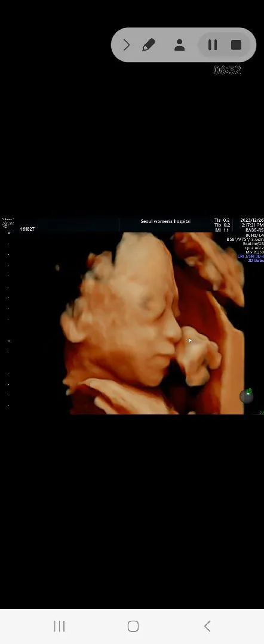Click the Seoul women's hospital label

pos(165,221)
